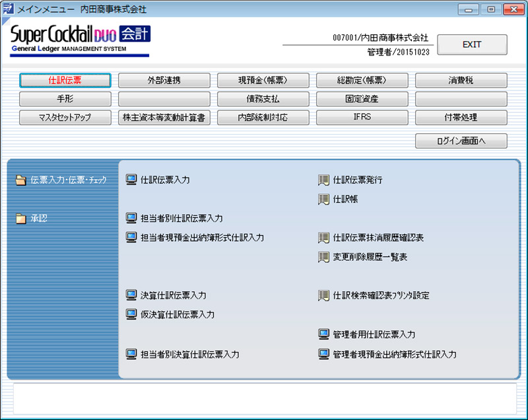
Task: Click the report icon beside 仕訳伝票抹消履歴確認表
Action: (323, 238)
